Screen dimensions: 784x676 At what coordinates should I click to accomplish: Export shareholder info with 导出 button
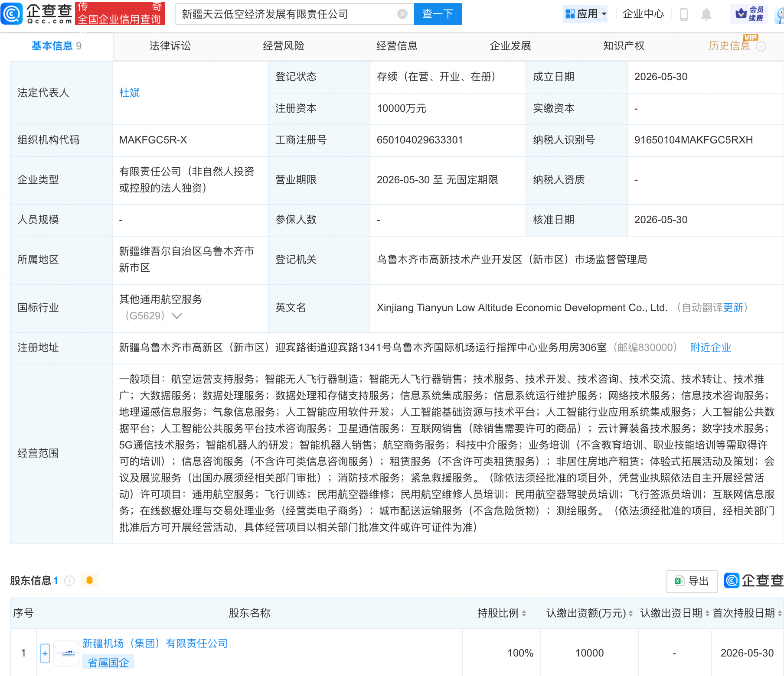click(692, 581)
